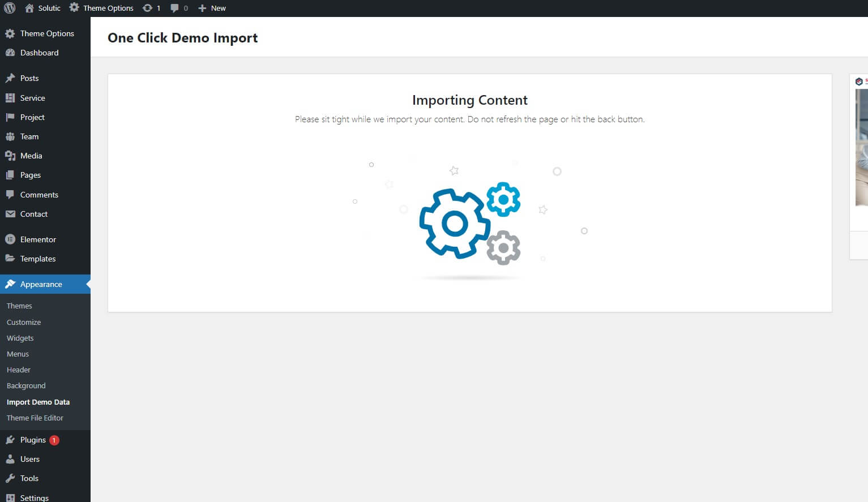Viewport: 868px width, 502px height.
Task: Open the comments bubble icon in admin bar
Action: [x=174, y=8]
